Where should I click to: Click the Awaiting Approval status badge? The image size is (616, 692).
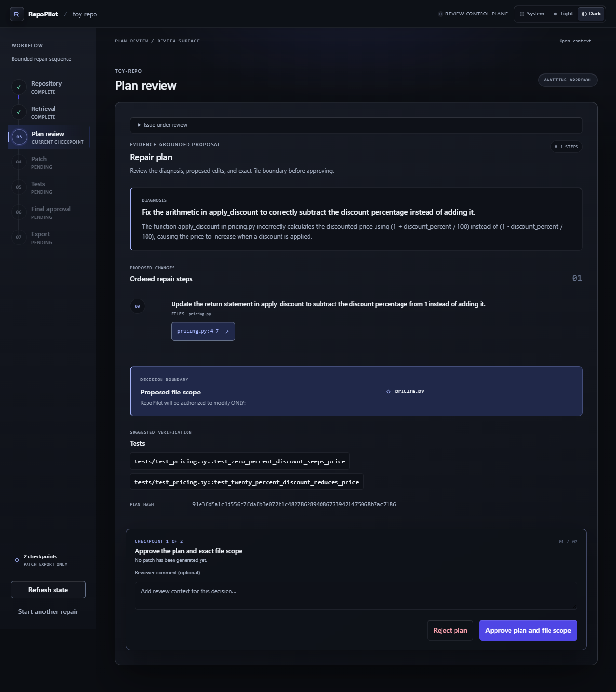coord(568,80)
